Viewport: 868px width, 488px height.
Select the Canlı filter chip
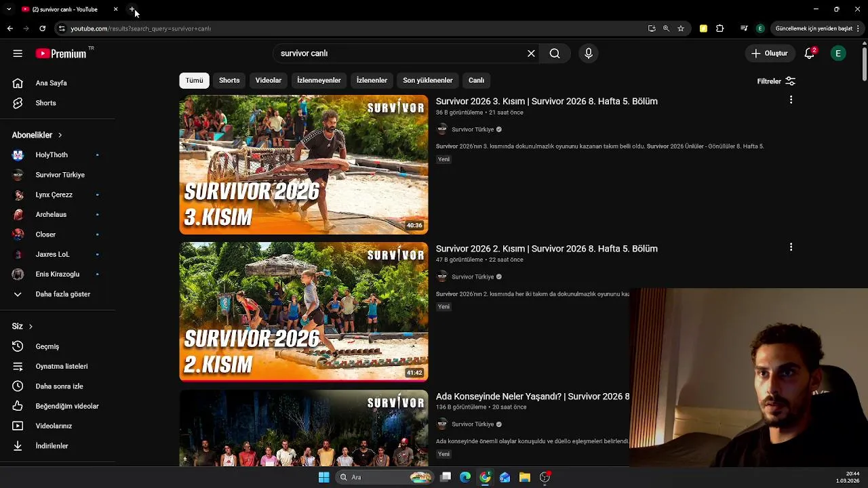point(476,81)
